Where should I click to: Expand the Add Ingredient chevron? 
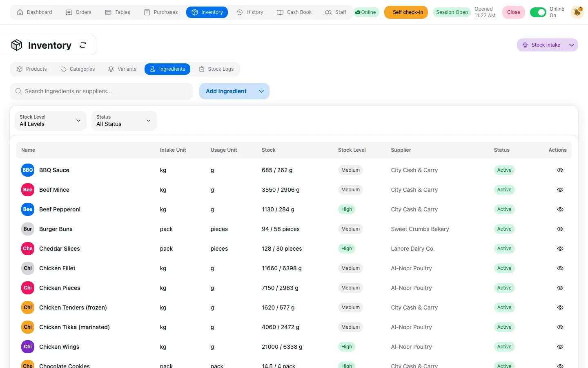point(261,91)
